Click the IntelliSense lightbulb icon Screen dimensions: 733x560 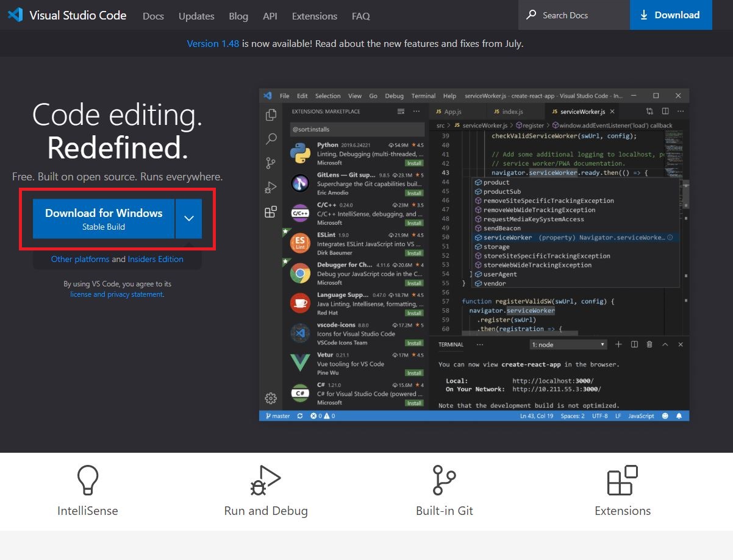[x=88, y=481]
